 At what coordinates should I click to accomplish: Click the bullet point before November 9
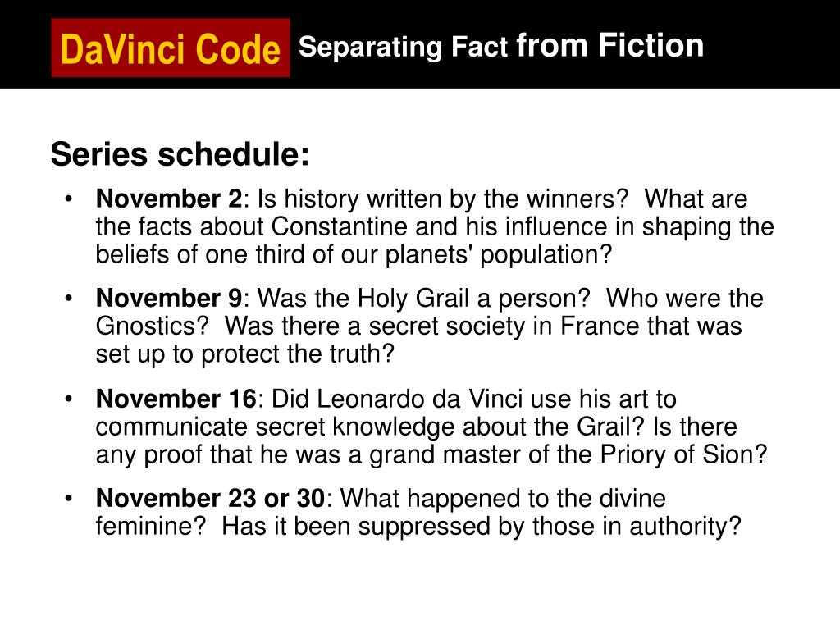[68, 299]
